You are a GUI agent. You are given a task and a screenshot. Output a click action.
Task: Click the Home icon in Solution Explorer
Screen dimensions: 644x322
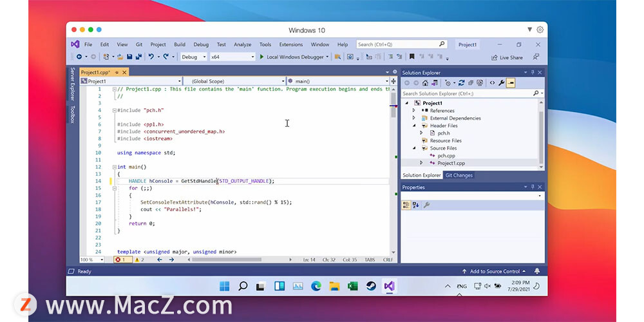425,83
